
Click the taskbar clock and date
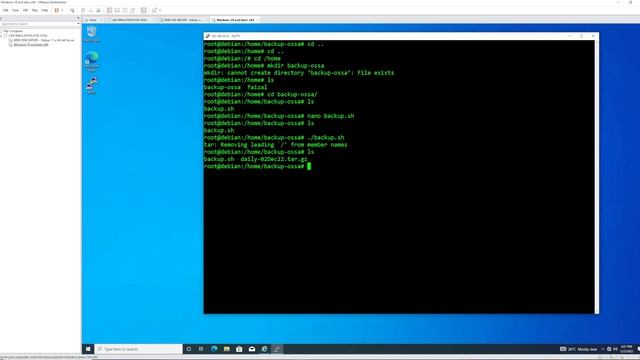[x=627, y=349]
